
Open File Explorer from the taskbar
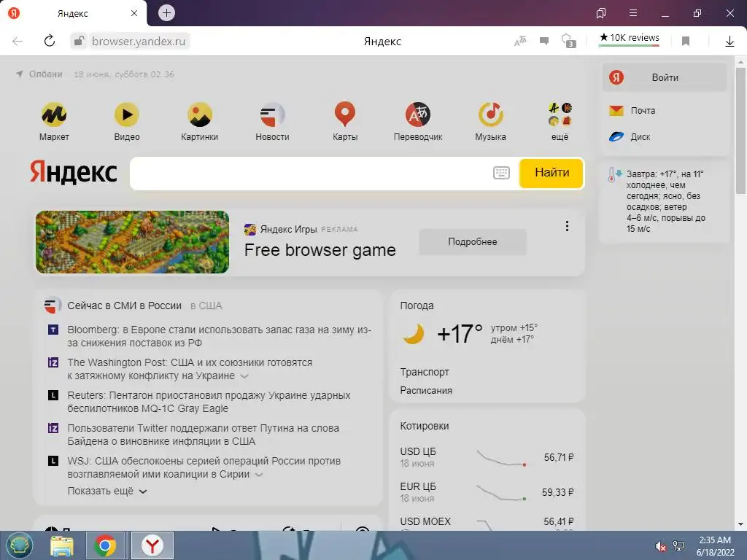point(62,546)
